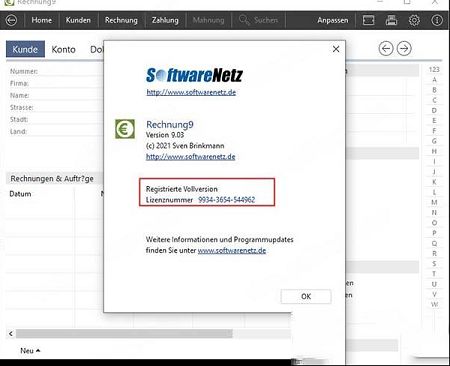450x366 pixels.
Task: Jump to index letter G
Action: click(x=434, y=141)
